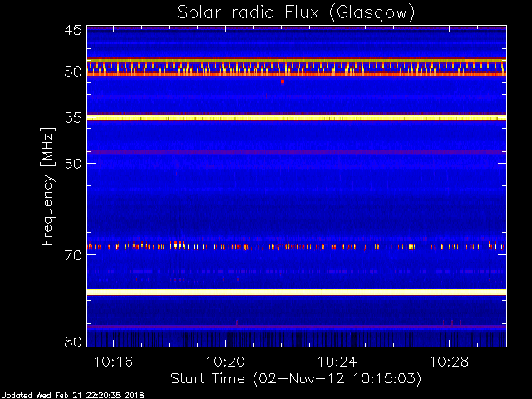Screen dimensions: 532x399
Task: Click the plot title 'Solar radio Flux (Glasgow)'
Action: tap(296, 13)
